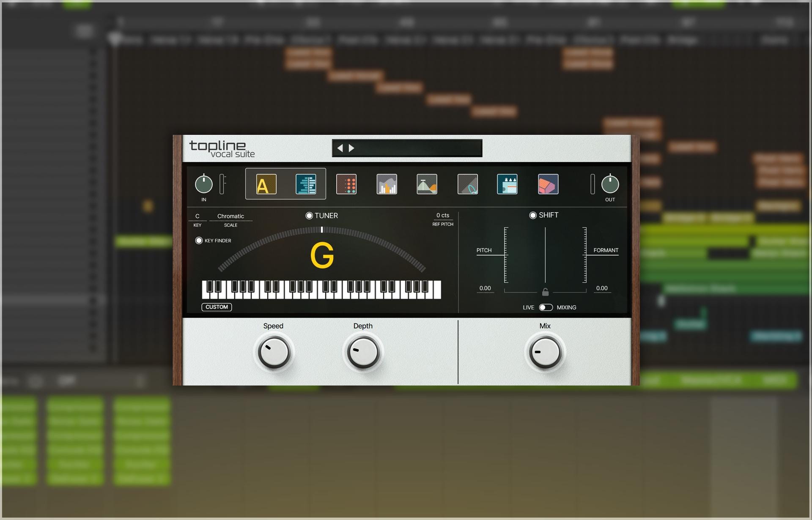Click the Mix knob
812x520 pixels.
545,352
